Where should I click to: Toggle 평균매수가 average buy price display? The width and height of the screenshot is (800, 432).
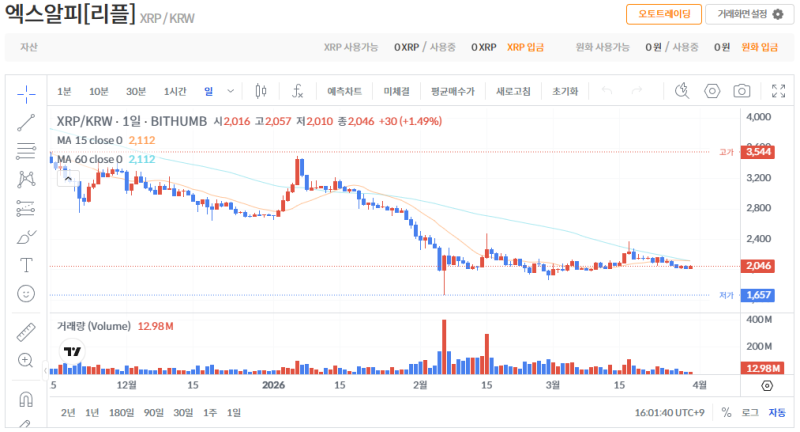pyautogui.click(x=453, y=91)
